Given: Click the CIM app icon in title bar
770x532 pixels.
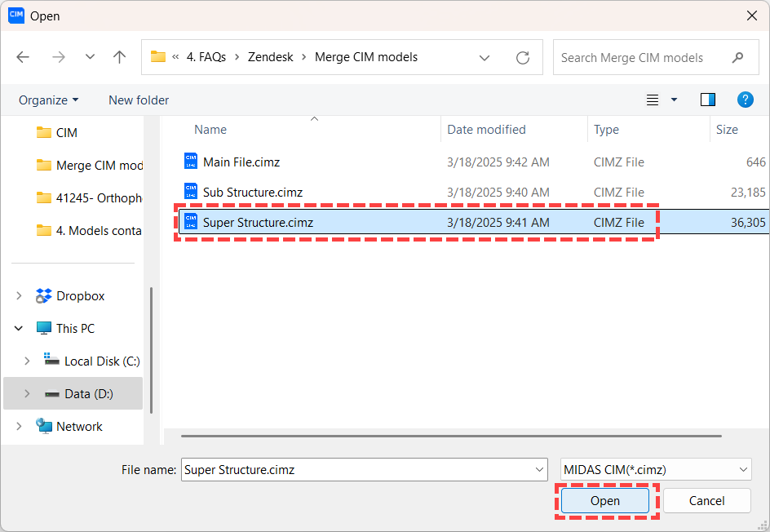Looking at the screenshot, I should pos(16,16).
